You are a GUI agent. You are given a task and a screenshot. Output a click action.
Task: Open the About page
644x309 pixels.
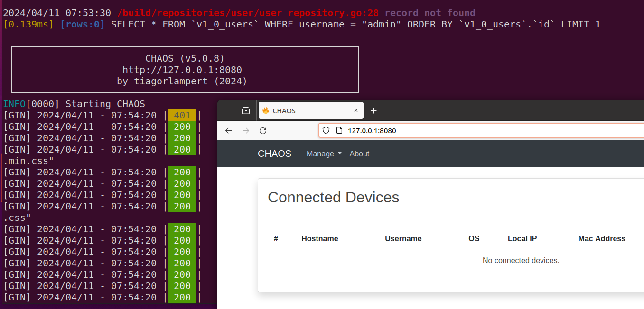pos(359,154)
